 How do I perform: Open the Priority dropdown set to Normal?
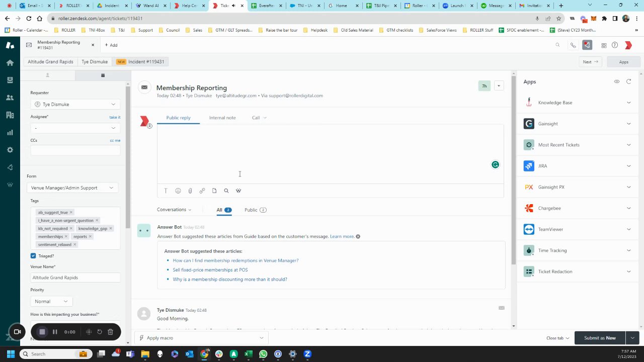pyautogui.click(x=51, y=301)
